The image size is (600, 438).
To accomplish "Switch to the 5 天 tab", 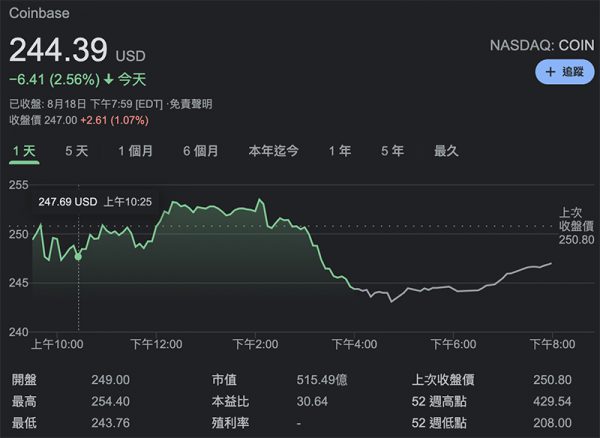I will pos(77,151).
